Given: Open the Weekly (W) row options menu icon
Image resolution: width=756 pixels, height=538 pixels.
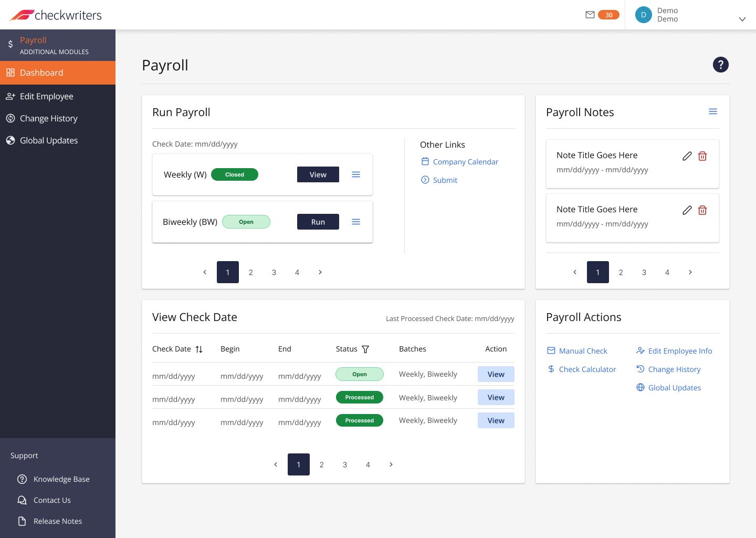Looking at the screenshot, I should [356, 174].
